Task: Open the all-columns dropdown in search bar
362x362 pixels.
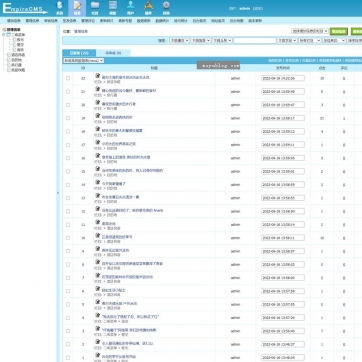Action: [x=309, y=40]
